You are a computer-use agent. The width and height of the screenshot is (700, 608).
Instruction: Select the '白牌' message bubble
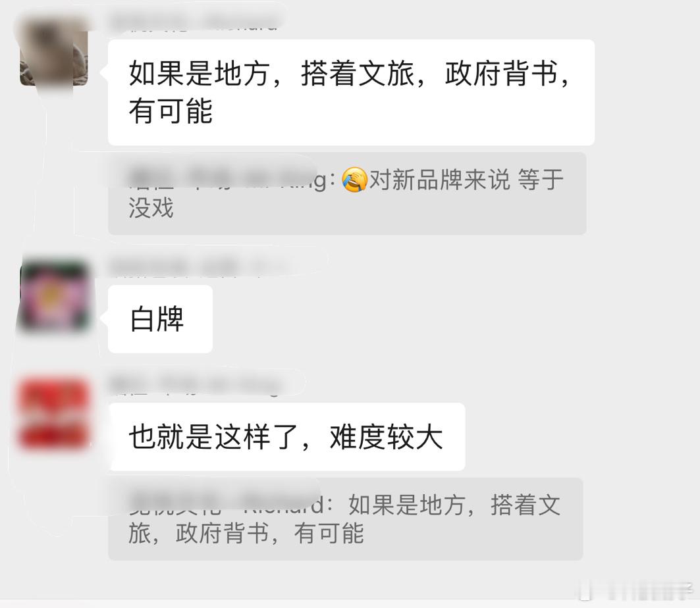160,319
